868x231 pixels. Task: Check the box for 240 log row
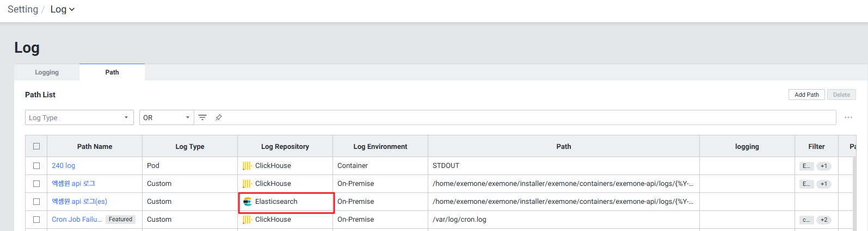click(x=36, y=166)
